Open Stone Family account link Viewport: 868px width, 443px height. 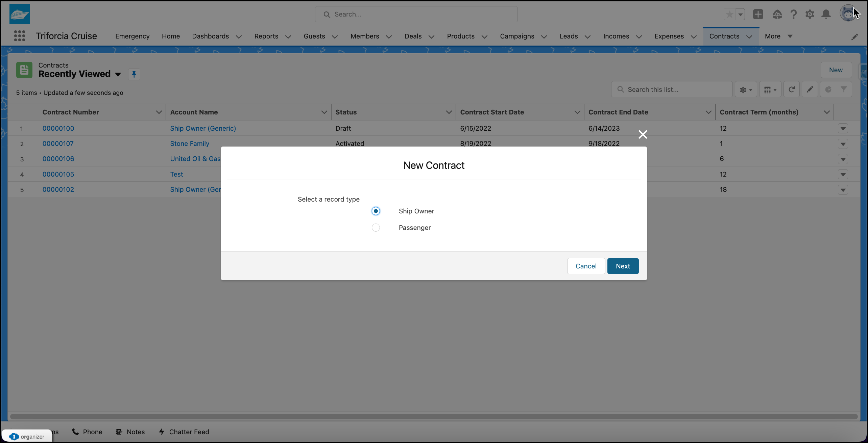(x=189, y=144)
